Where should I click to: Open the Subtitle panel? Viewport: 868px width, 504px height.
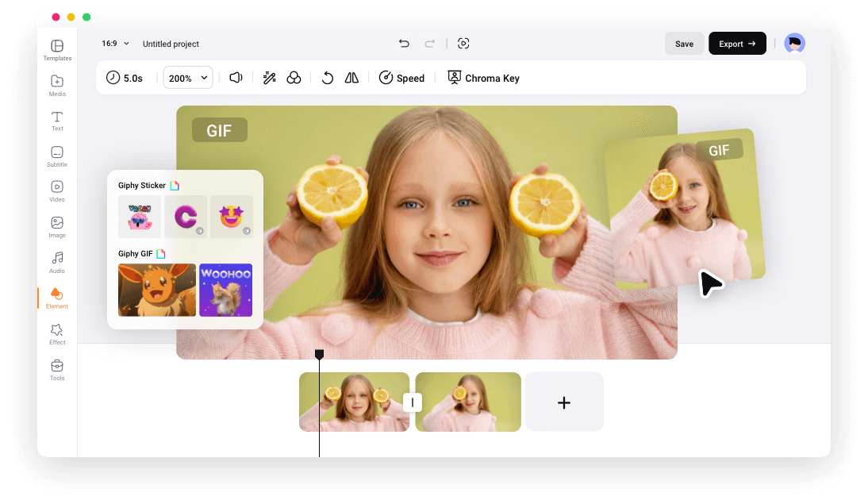click(57, 156)
